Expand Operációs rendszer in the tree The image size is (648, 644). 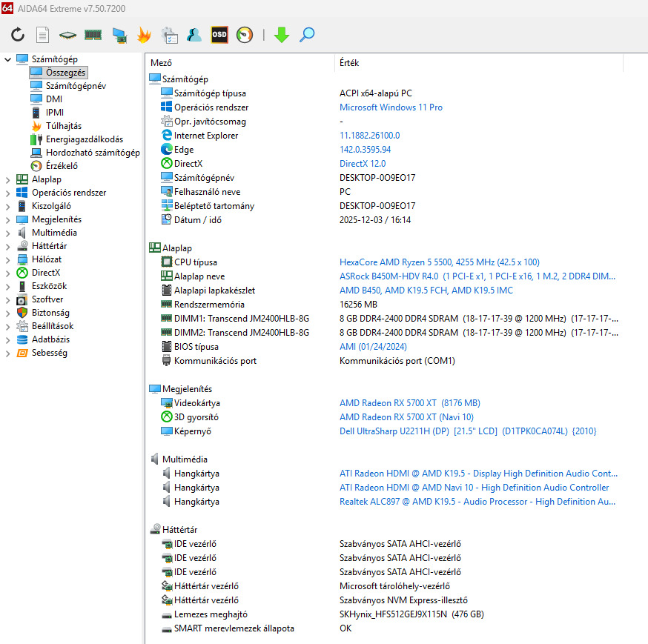(7, 193)
